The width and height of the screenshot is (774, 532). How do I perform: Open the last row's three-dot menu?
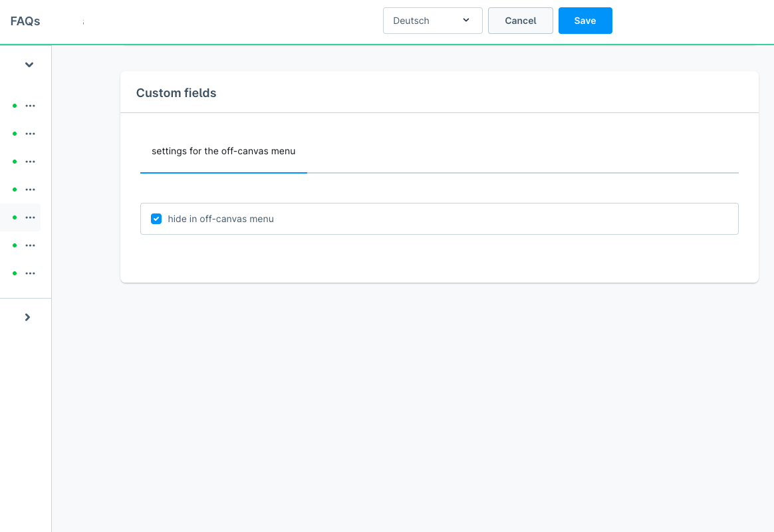pos(30,273)
